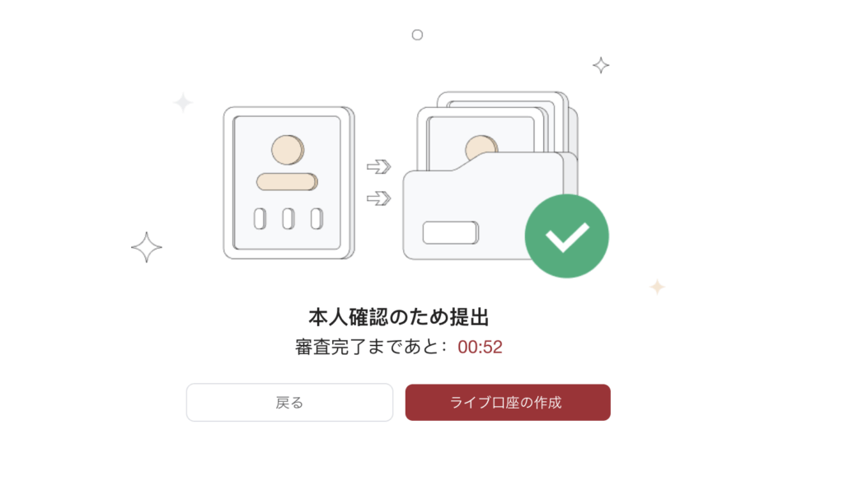844x504 pixels.
Task: Click the leftmost slot on the ID card
Action: [260, 219]
